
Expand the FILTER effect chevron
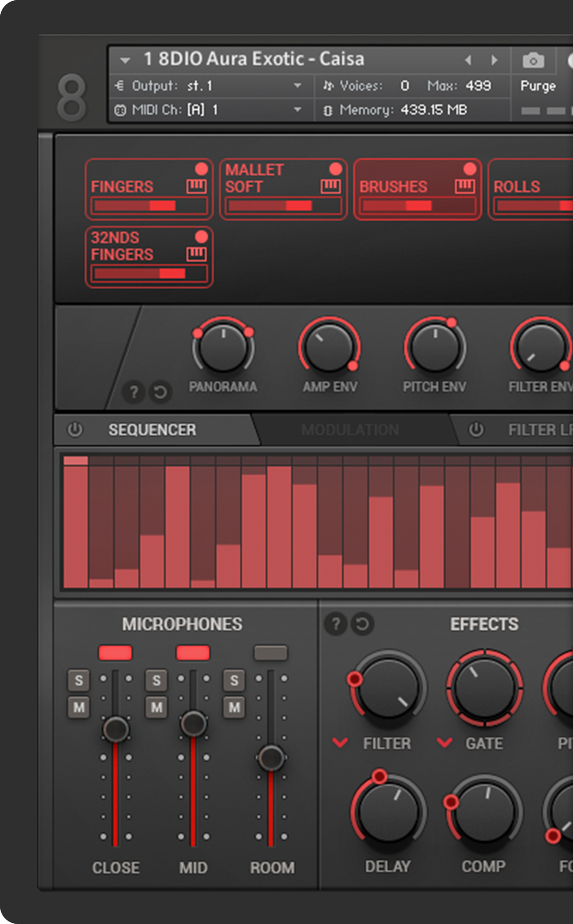pyautogui.click(x=340, y=743)
